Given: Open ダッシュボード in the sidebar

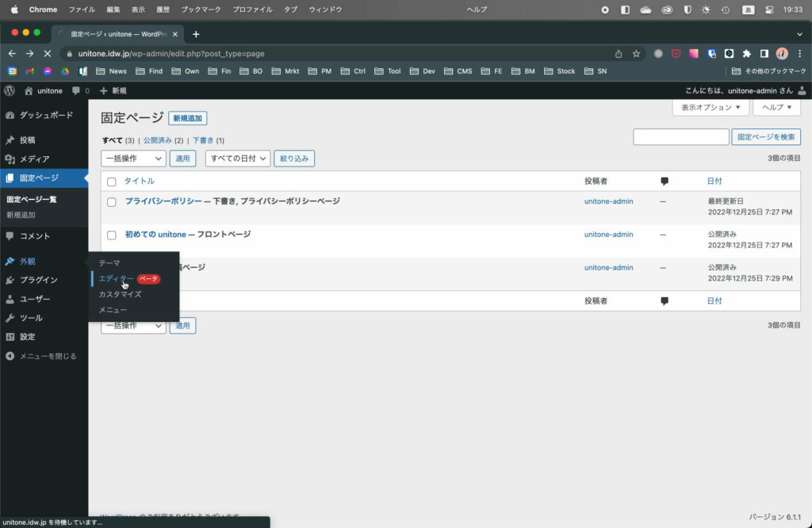Looking at the screenshot, I should (x=45, y=115).
